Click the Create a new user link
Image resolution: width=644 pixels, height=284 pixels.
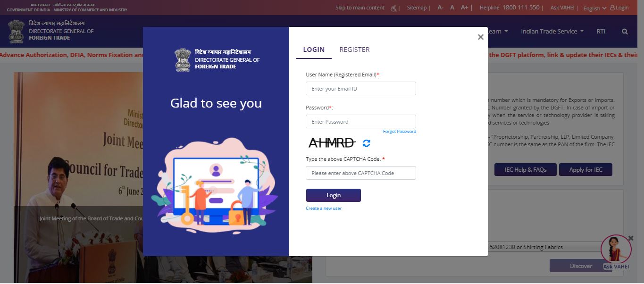(324, 208)
